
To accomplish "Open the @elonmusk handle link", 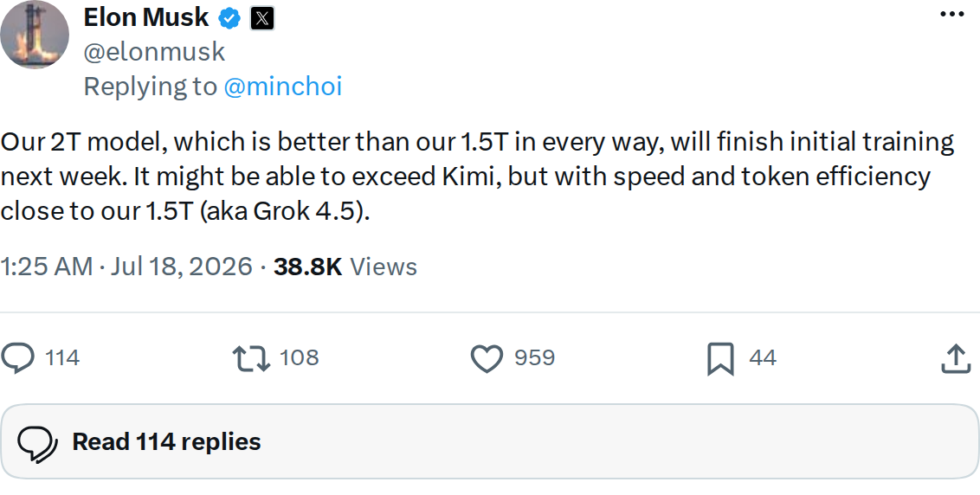I will point(154,52).
